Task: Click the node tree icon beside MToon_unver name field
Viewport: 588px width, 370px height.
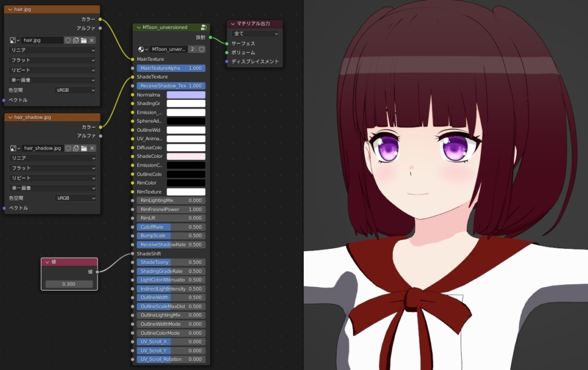Action: click(142, 49)
